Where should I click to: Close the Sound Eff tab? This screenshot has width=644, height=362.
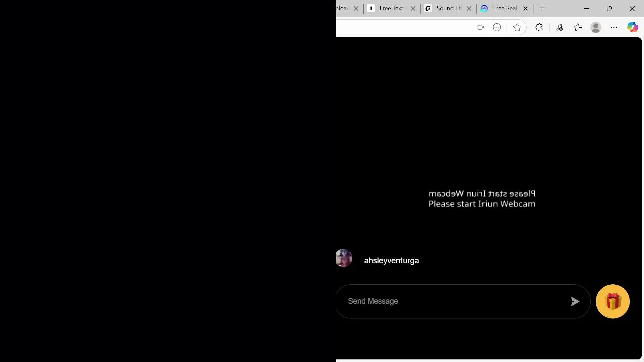click(469, 8)
